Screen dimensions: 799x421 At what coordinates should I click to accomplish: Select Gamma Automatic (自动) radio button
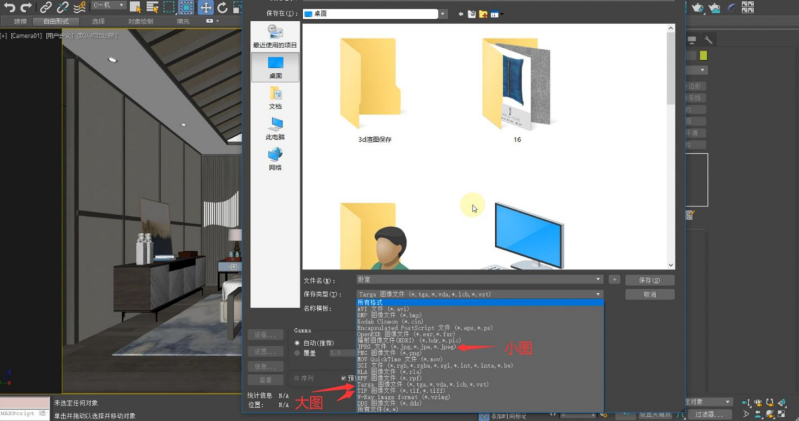click(x=297, y=343)
